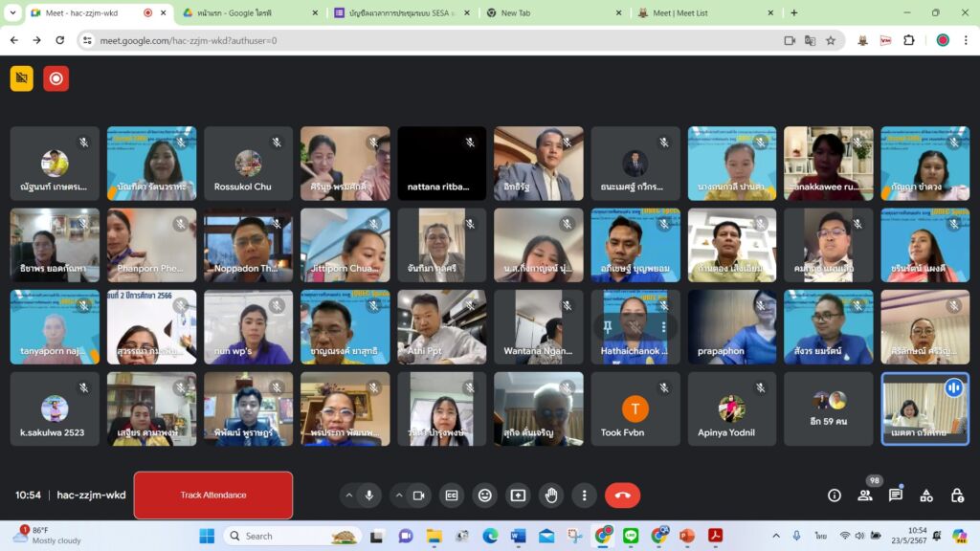This screenshot has height=551, width=980.
Task: Raise your hand in the meeting
Action: 551,495
